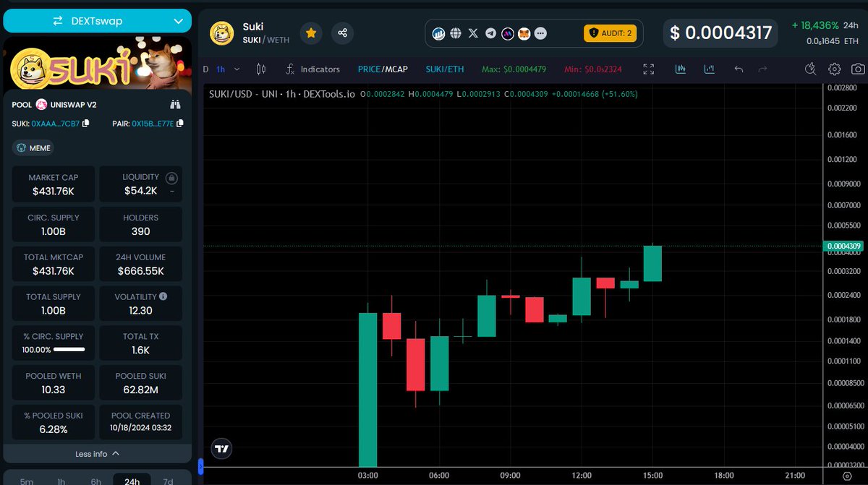Open the Indicators menu
Screen dimensions: 868x485
click(x=312, y=69)
